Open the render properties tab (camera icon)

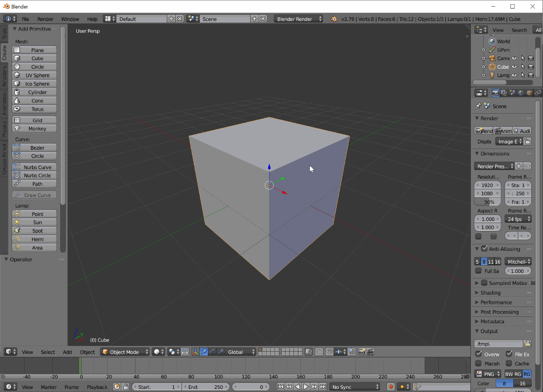pos(495,93)
